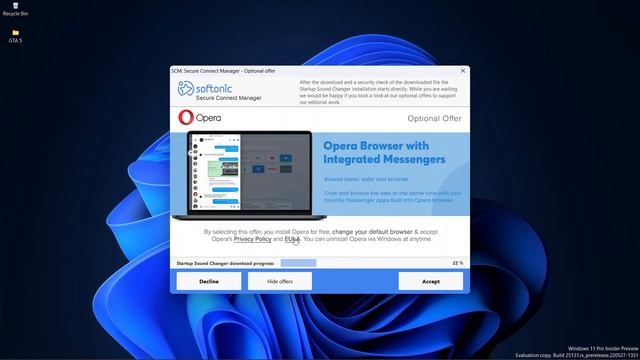
Task: Select the GTA 5 folder icon
Action: pyautogui.click(x=15, y=36)
